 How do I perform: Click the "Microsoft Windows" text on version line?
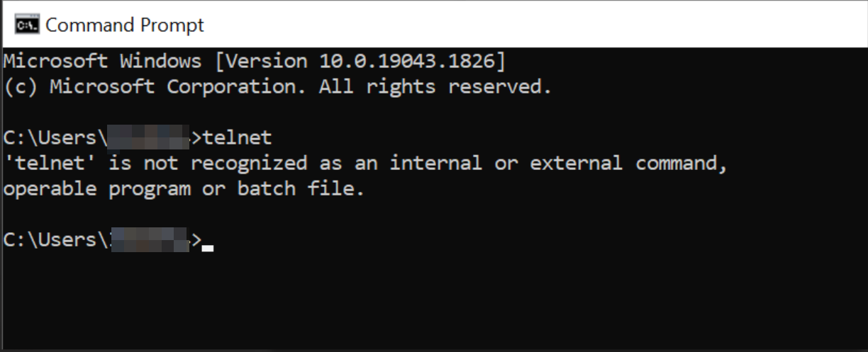(x=103, y=62)
